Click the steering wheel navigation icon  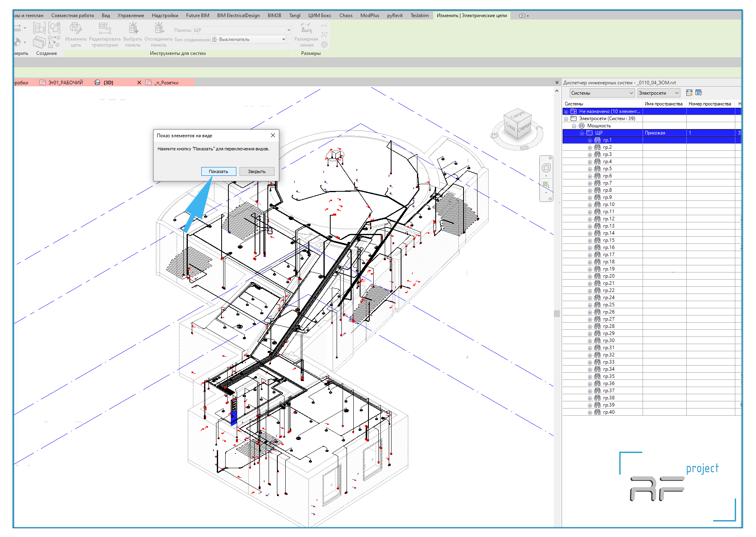click(x=546, y=168)
